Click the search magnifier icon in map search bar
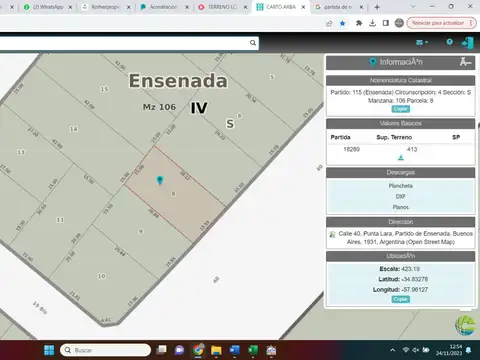This screenshot has height=360, width=480. click(253, 43)
